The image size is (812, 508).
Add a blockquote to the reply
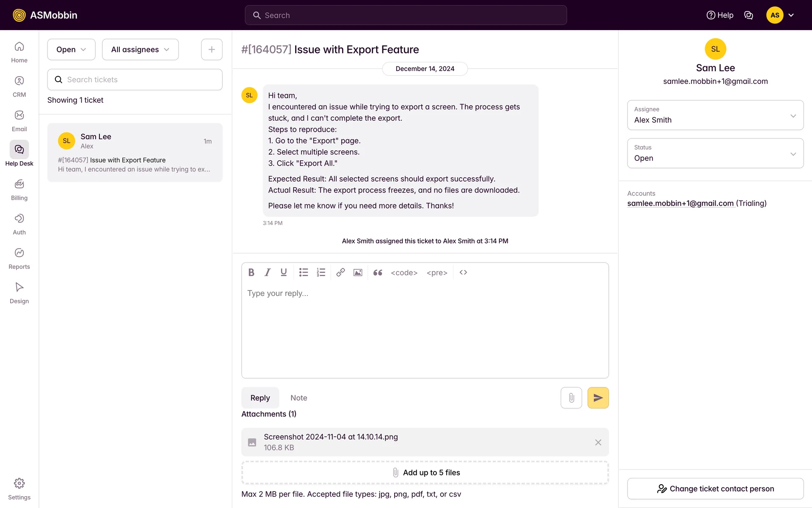pyautogui.click(x=378, y=272)
